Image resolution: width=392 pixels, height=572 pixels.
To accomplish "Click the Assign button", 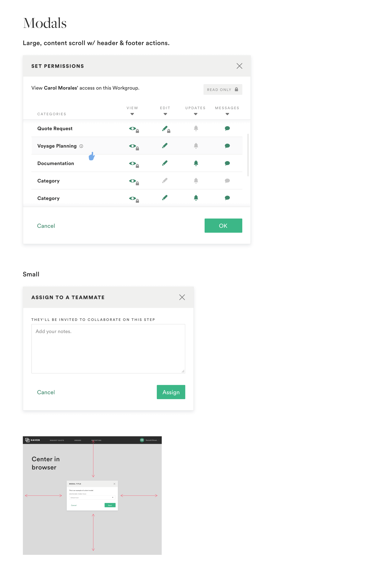I will [171, 392].
